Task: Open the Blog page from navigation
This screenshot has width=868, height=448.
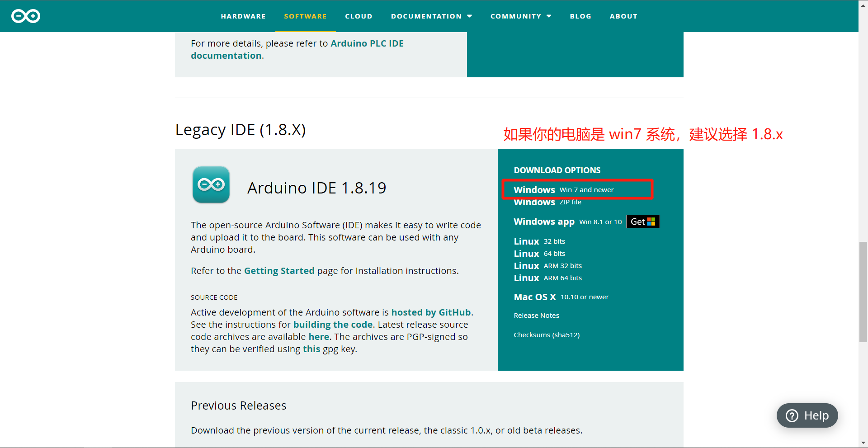Action: pos(580,16)
